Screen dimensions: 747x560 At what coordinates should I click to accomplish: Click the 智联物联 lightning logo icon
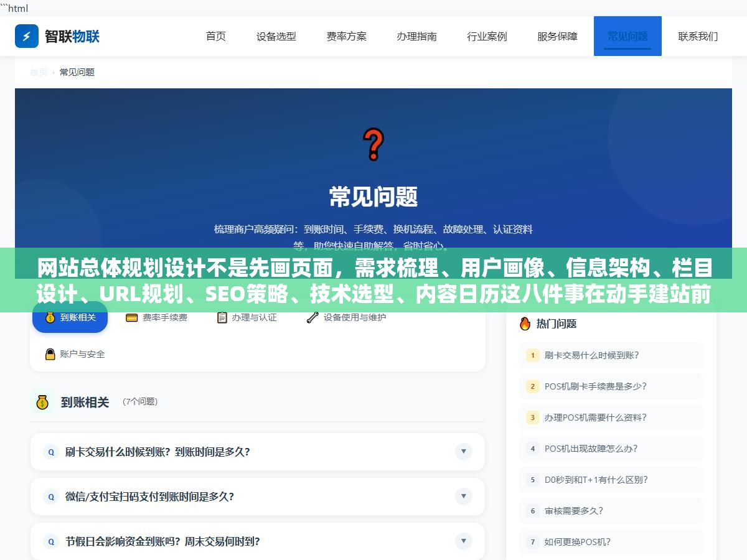27,36
